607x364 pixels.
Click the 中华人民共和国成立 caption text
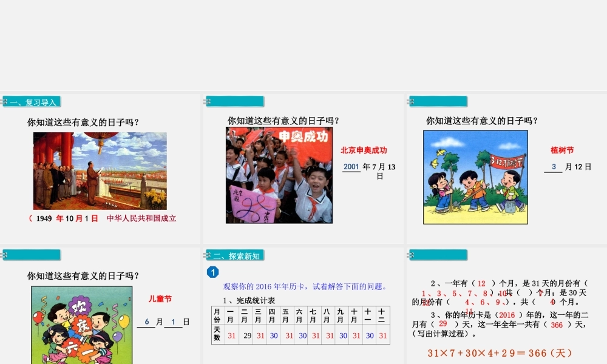pos(141,218)
